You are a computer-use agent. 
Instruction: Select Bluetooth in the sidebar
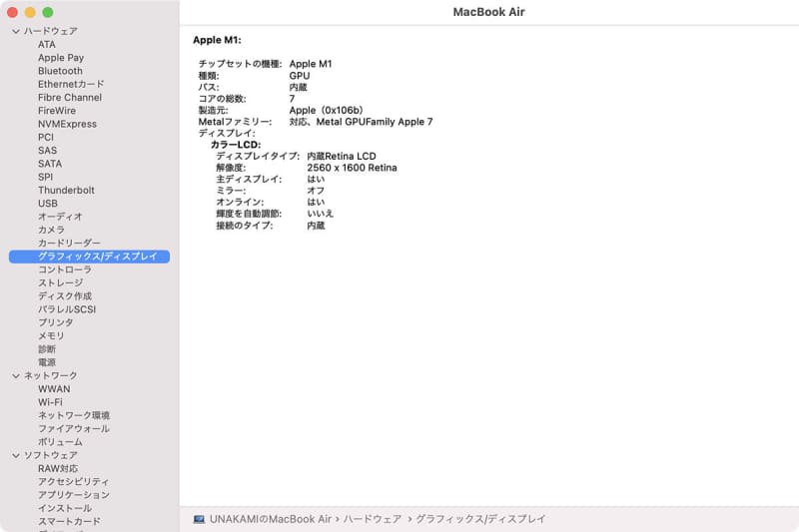(60, 71)
